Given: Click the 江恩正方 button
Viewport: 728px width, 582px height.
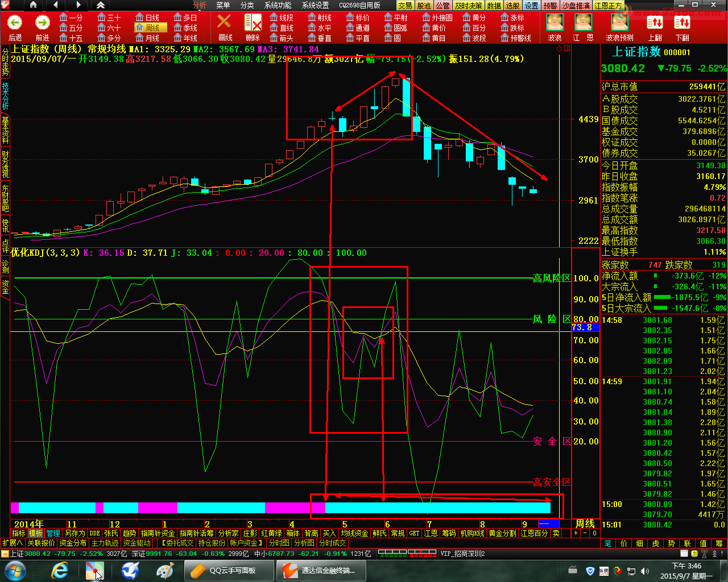Looking at the screenshot, I should coord(608,5).
